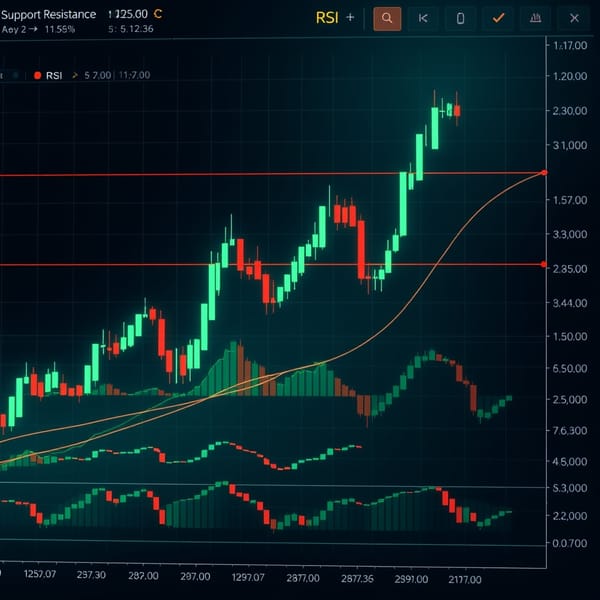This screenshot has width=600, height=600.
Task: Click the 6.50.00 price axis label
Action: click(x=570, y=368)
